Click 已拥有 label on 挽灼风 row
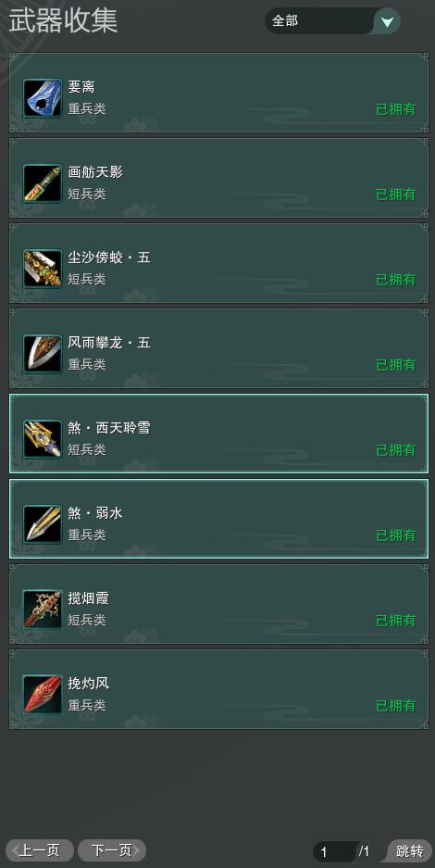Screen dimensions: 435x868 tap(396, 706)
